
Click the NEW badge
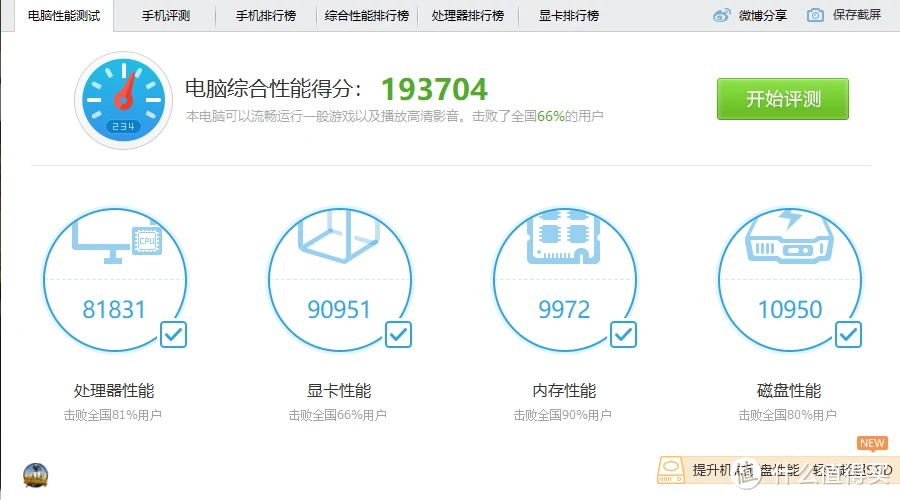(x=872, y=443)
